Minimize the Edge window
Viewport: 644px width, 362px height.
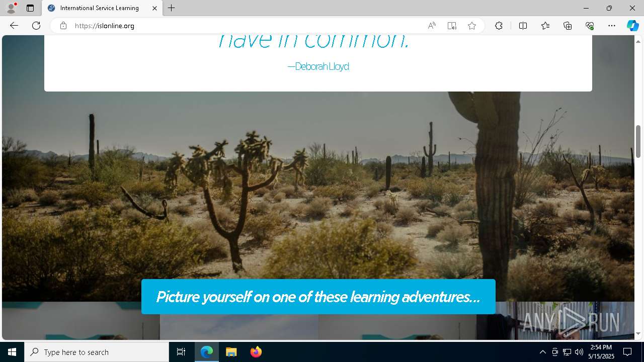(x=586, y=8)
